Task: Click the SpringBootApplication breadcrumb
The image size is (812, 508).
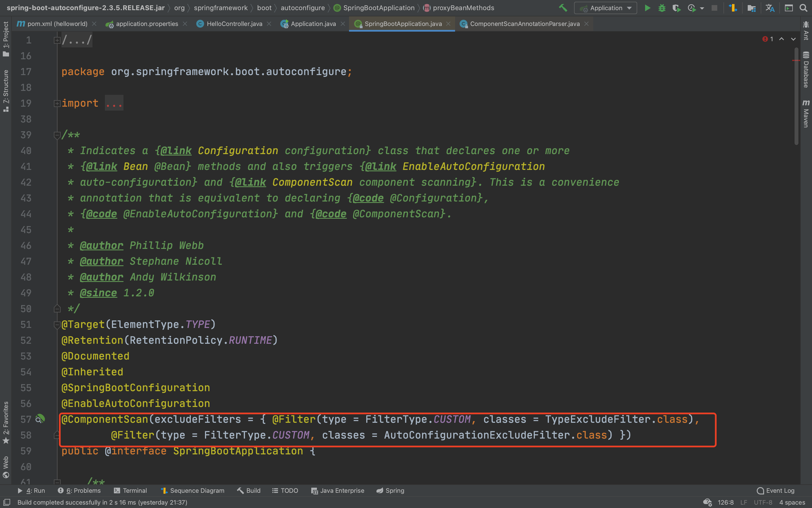Action: 374,8
